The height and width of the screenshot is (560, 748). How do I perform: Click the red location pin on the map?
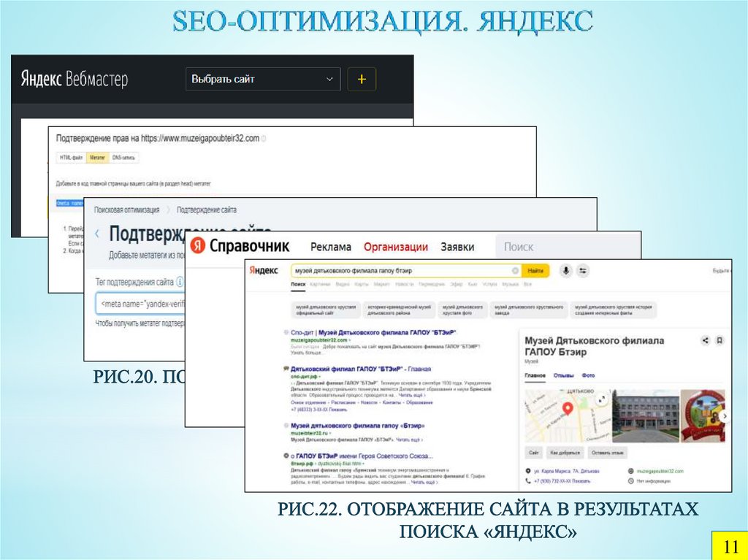567,409
